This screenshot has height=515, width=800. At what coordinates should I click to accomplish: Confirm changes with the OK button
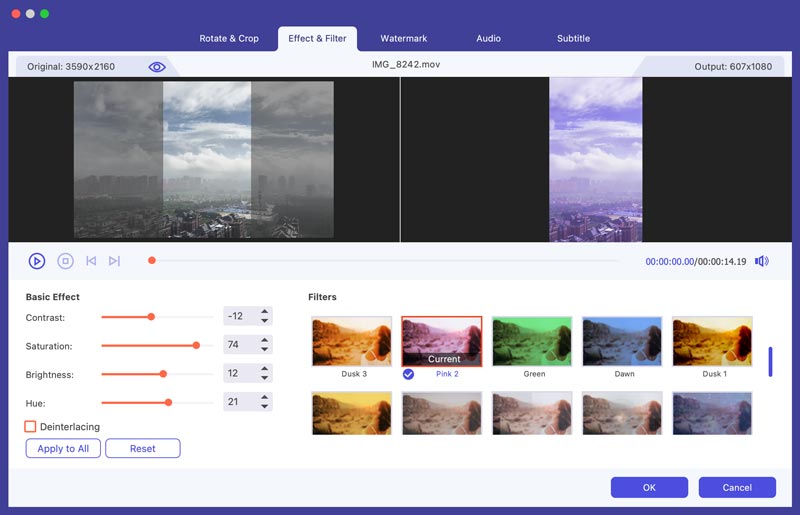[x=649, y=488]
